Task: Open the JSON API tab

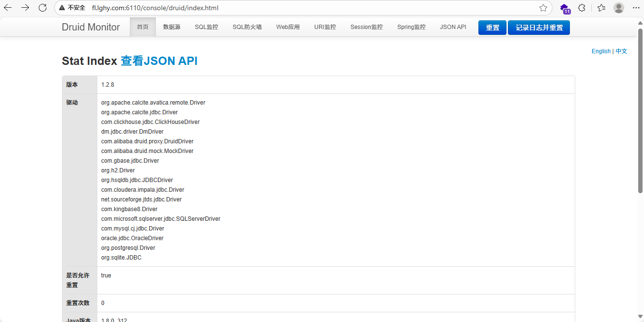Action: 453,27
